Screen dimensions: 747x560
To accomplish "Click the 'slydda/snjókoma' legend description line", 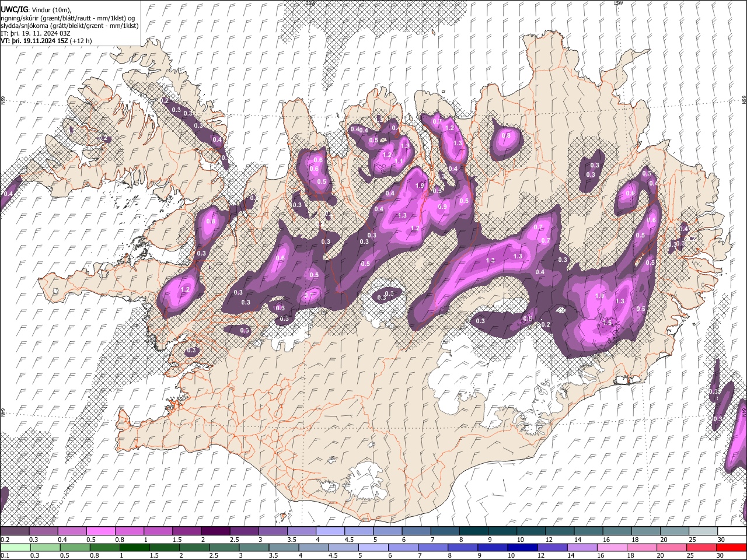I will pos(69,26).
